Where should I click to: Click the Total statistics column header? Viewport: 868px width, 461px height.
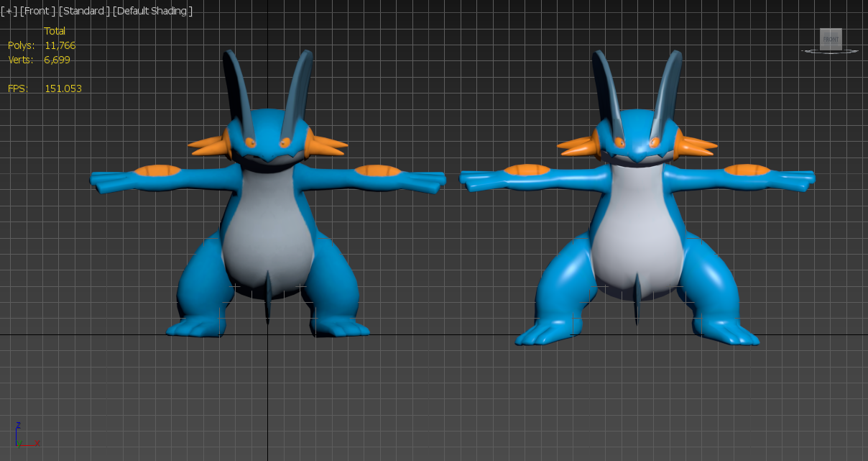click(x=55, y=31)
